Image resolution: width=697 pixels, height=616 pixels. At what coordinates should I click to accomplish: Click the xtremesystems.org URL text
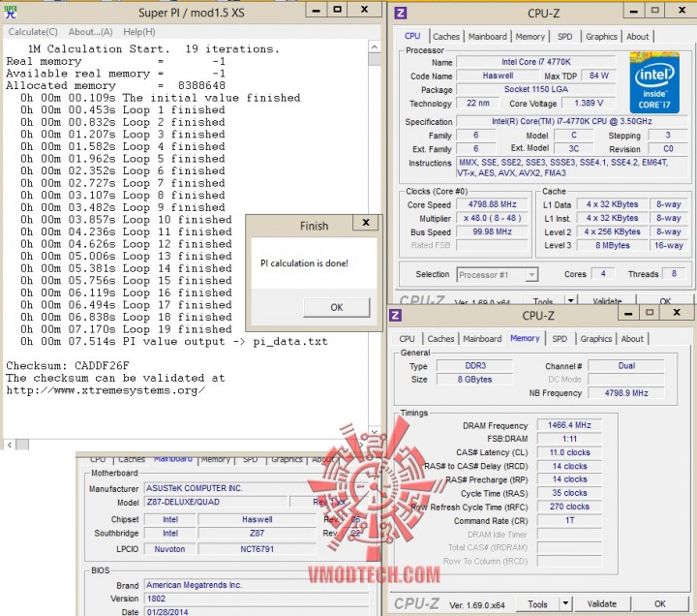(106, 390)
